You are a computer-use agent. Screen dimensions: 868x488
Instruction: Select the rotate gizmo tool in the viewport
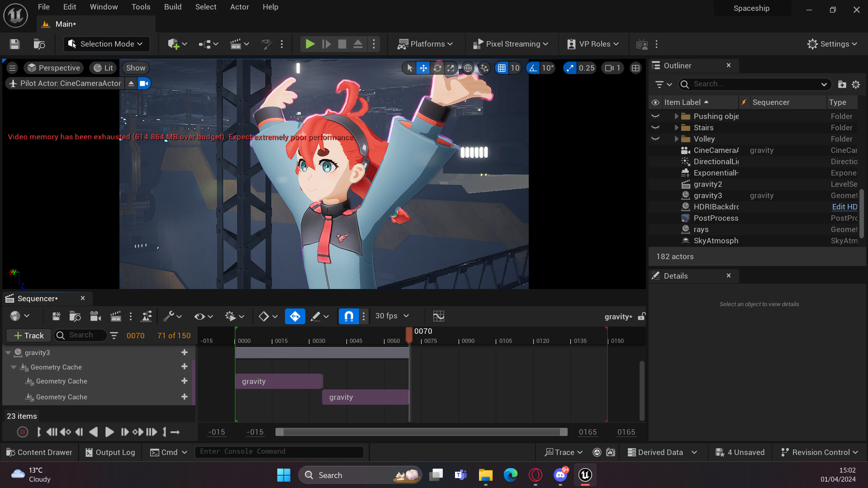point(437,68)
